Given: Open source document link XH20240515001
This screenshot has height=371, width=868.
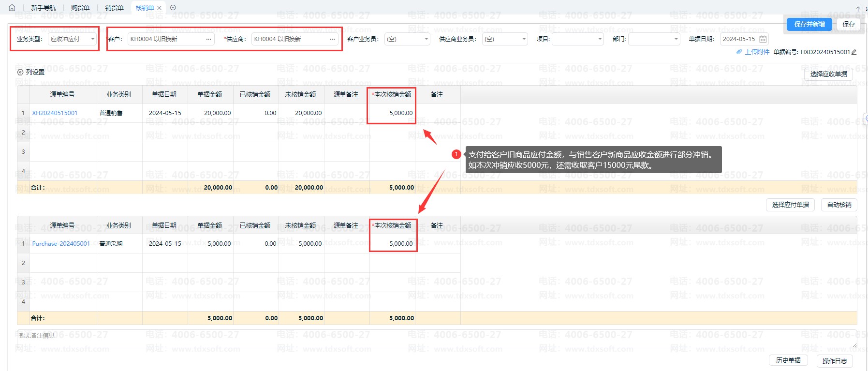Looking at the screenshot, I should 55,113.
